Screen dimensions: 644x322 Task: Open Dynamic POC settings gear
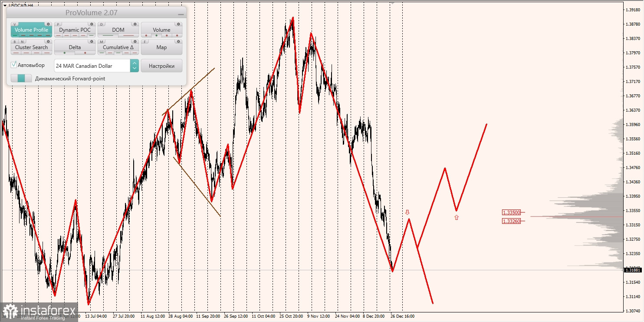coord(92,24)
